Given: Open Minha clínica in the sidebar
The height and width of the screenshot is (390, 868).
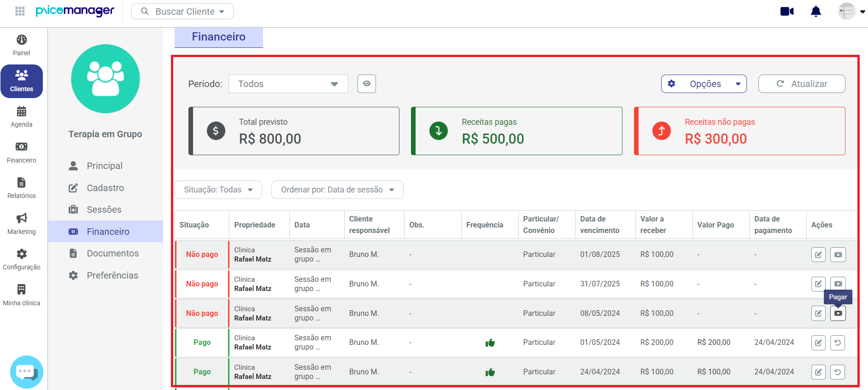Looking at the screenshot, I should point(22,295).
